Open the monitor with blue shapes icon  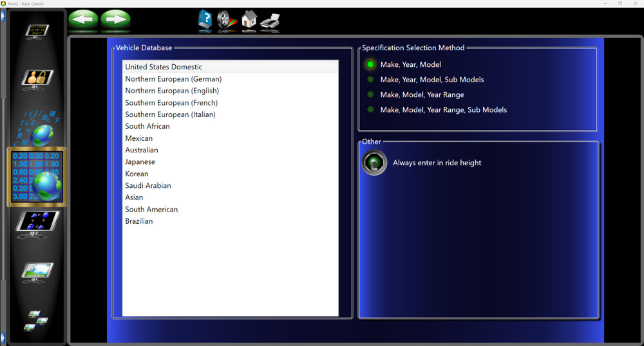point(37,222)
